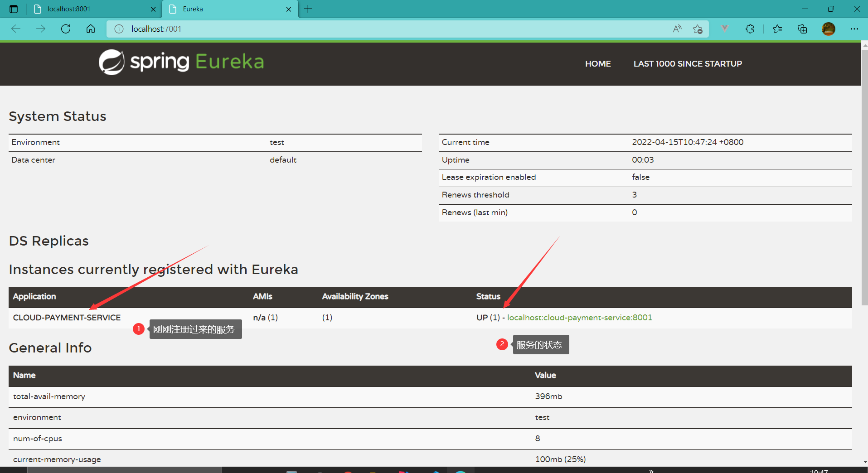
Task: Open the Collections icon
Action: [x=802, y=29]
